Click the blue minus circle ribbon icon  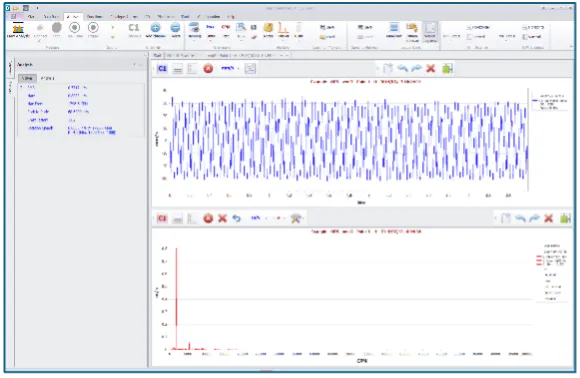click(x=175, y=27)
